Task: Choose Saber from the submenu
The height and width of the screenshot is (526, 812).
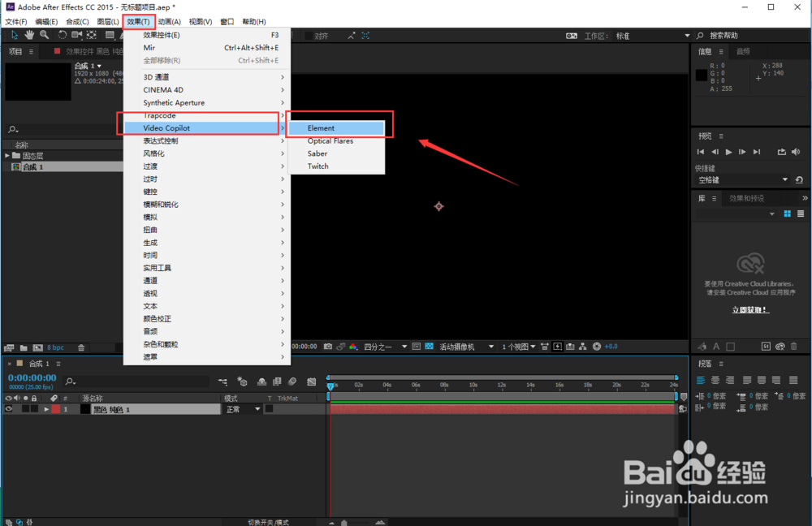Action: 337,153
